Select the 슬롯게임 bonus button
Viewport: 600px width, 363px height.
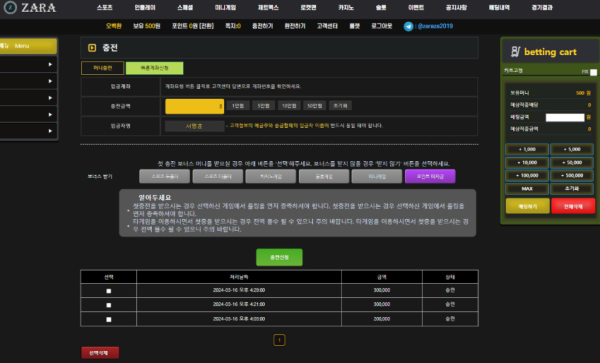tap(324, 176)
